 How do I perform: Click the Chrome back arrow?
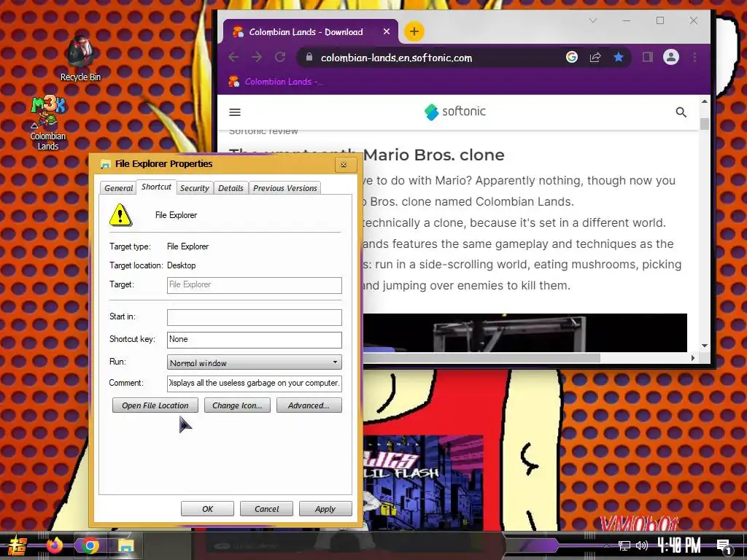pyautogui.click(x=233, y=57)
